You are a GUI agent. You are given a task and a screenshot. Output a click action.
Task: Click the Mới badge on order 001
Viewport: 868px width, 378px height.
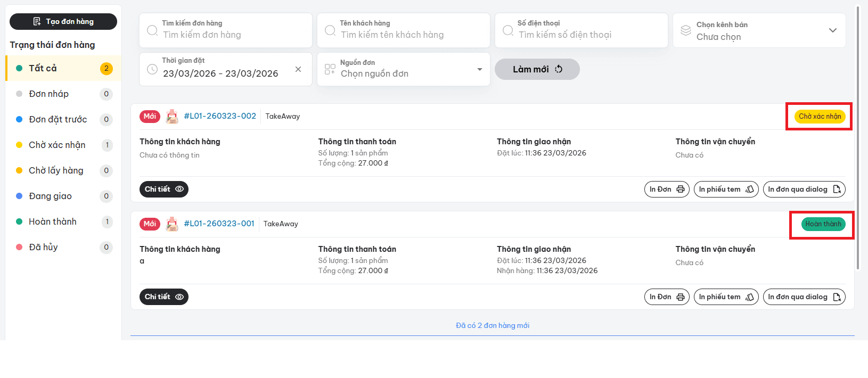150,224
